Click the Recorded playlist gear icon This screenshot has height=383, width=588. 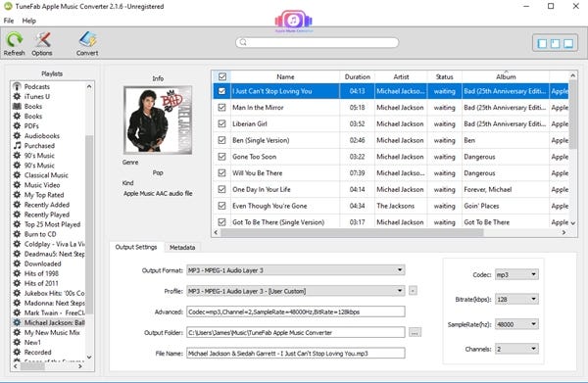(17, 353)
